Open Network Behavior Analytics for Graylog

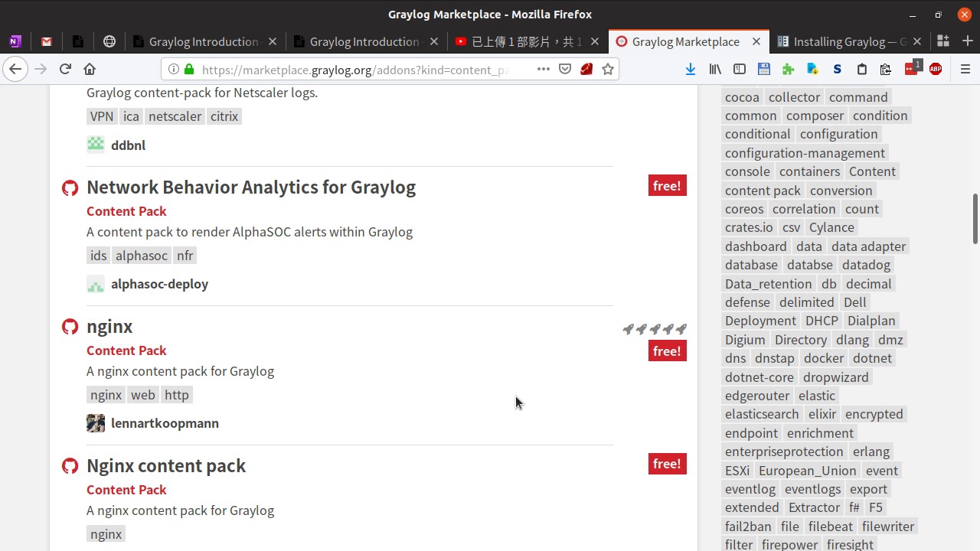tap(251, 187)
